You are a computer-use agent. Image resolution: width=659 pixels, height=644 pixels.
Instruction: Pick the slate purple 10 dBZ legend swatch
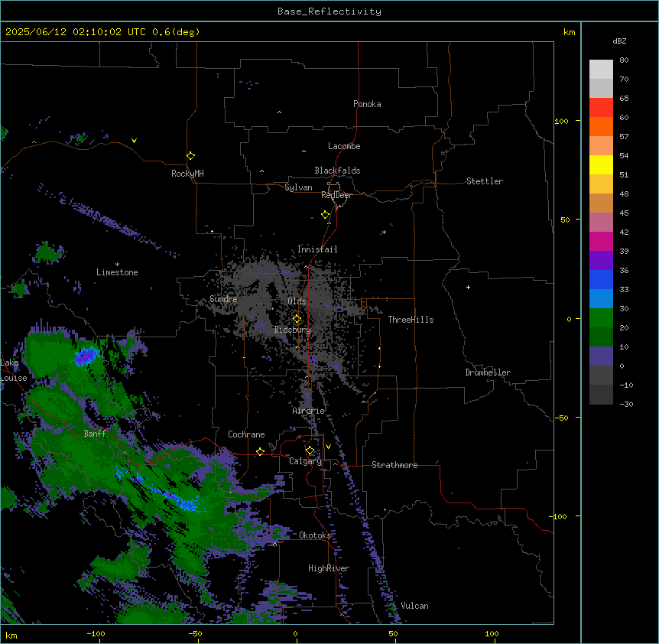pos(601,356)
